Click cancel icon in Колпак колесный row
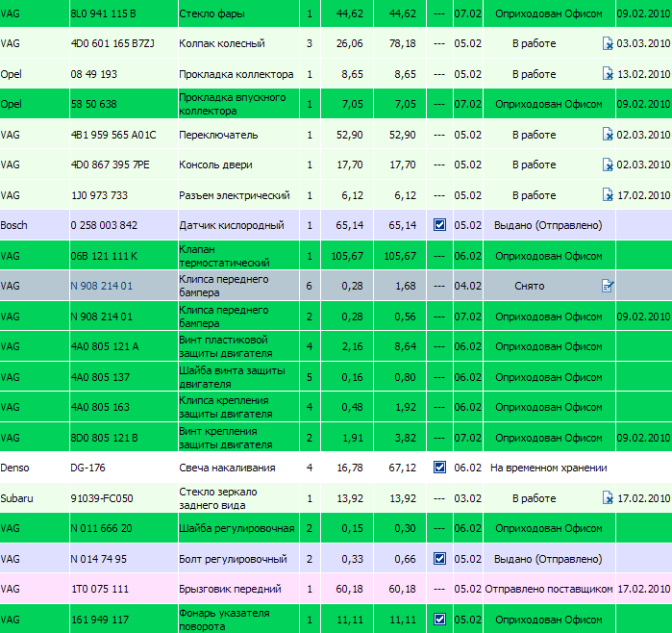Screen dimensions: 672x633 (x=608, y=43)
